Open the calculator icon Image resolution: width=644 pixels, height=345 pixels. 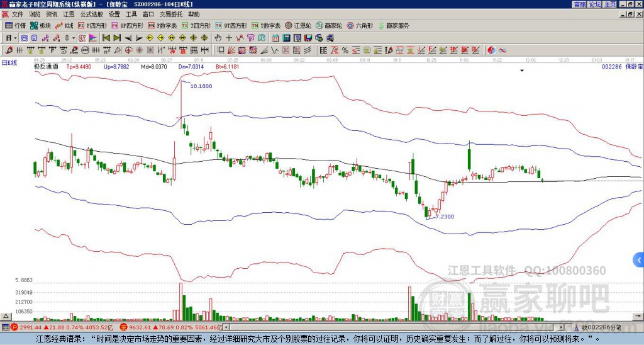click(x=286, y=38)
